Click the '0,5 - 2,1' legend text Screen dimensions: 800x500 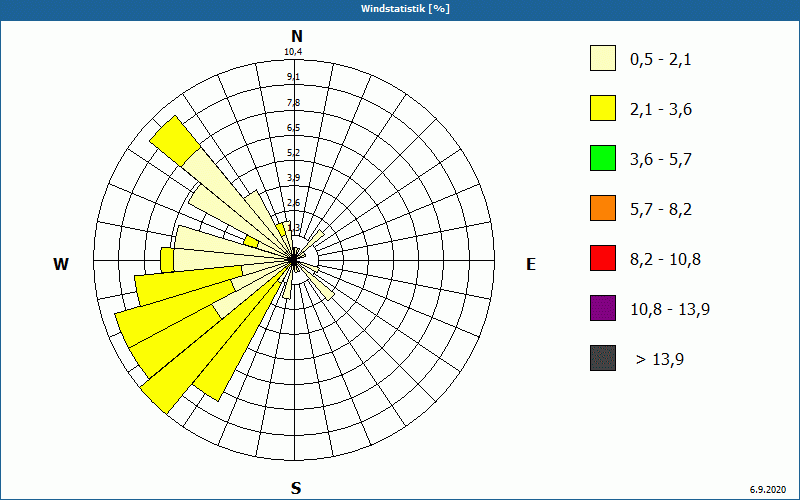click(661, 60)
